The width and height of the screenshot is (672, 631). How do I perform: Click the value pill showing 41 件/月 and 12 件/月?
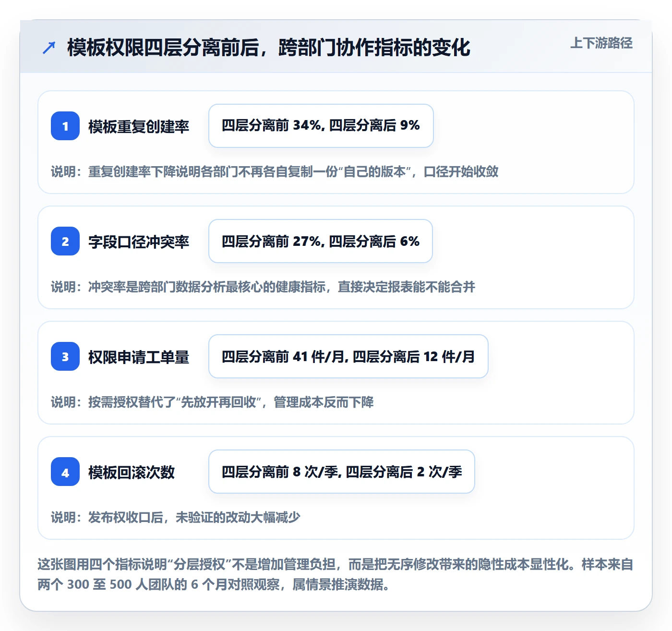[x=348, y=356]
